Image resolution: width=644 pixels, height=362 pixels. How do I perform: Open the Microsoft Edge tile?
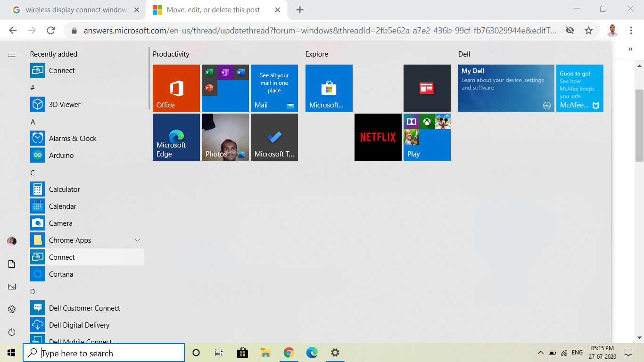pos(176,137)
